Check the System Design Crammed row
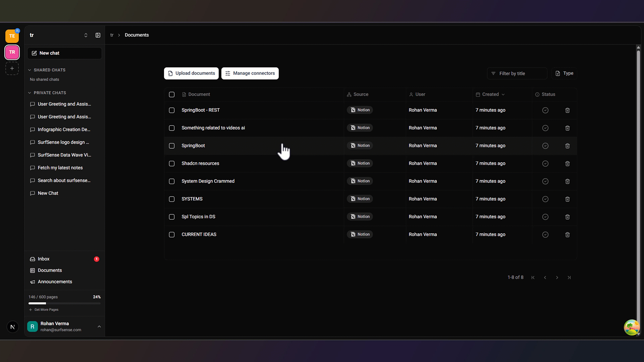 pos(172,181)
